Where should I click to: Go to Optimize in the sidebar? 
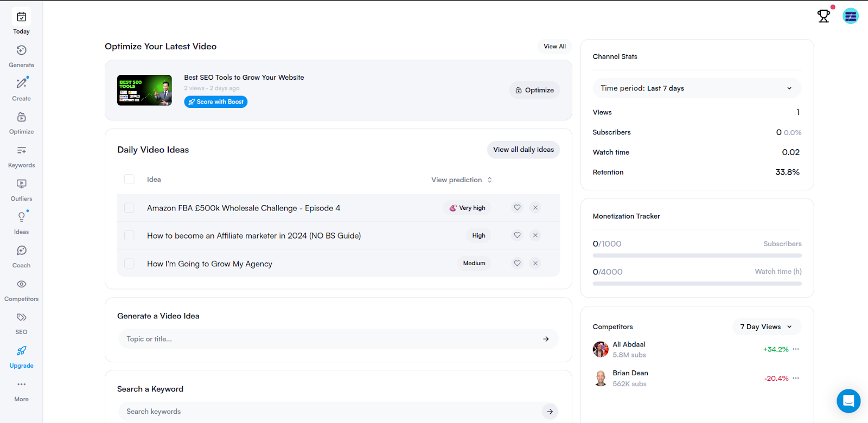(x=21, y=123)
